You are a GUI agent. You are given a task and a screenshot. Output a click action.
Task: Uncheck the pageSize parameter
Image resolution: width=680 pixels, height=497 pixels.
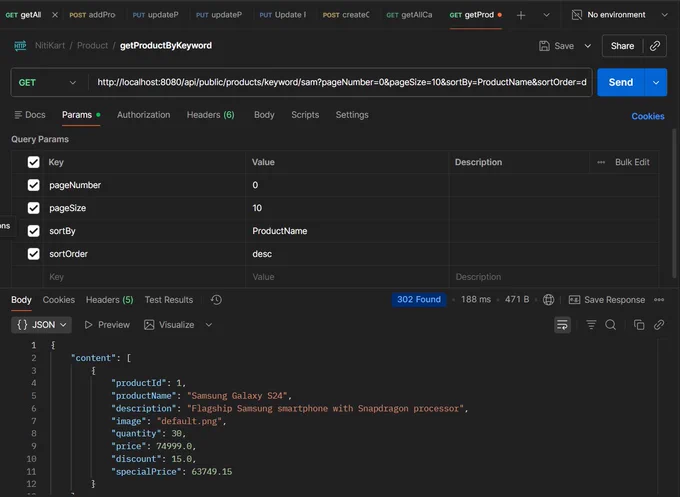(33, 208)
